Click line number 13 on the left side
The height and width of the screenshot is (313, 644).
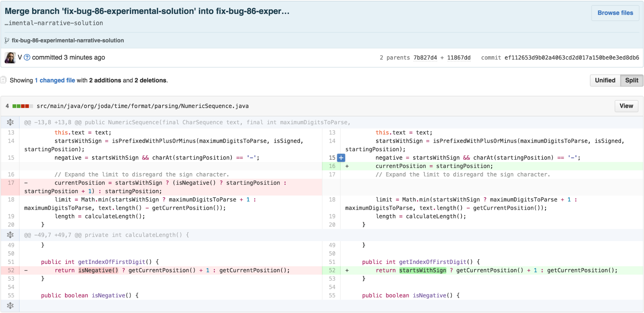[x=11, y=133]
